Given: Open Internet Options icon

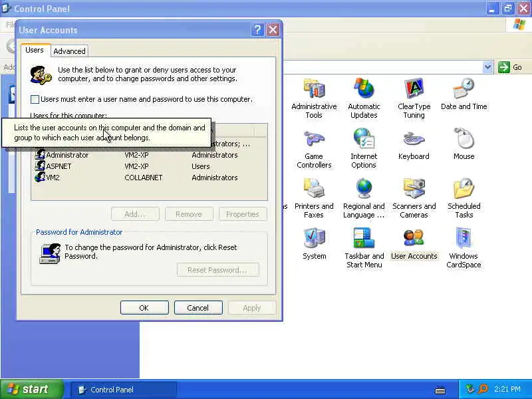Looking at the screenshot, I should pos(364,148).
